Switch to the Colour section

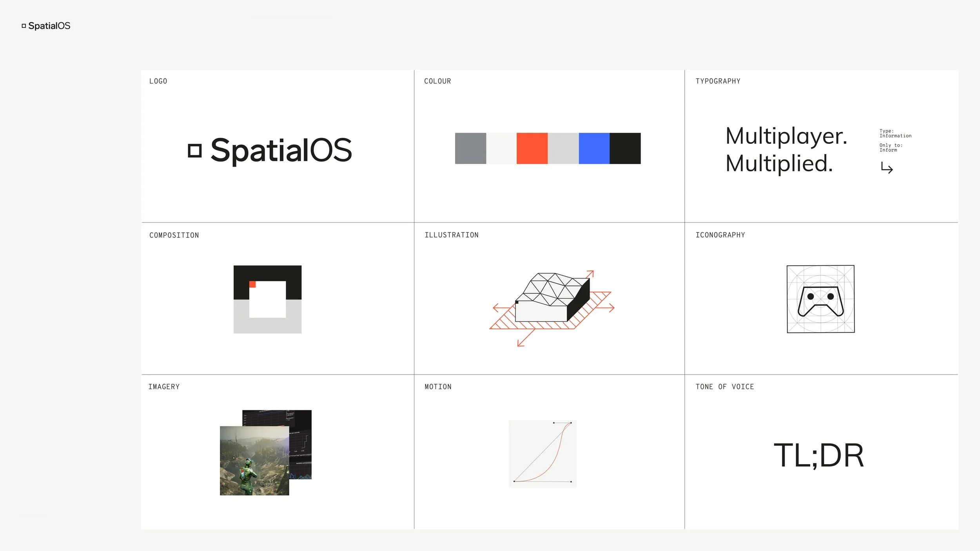click(437, 81)
